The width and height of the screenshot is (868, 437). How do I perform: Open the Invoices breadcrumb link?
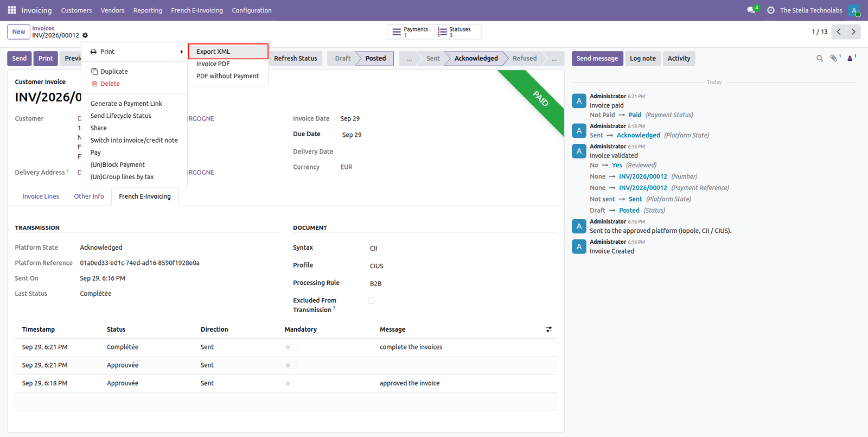43,28
